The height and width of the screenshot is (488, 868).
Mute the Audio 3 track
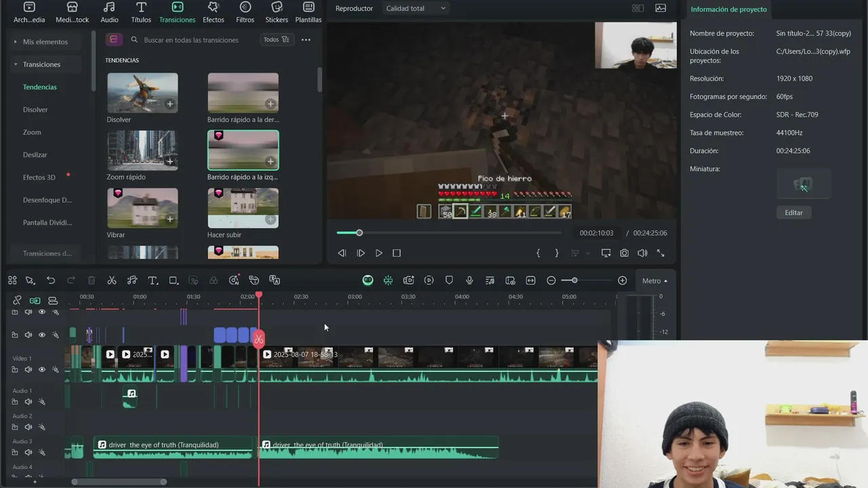pos(28,452)
